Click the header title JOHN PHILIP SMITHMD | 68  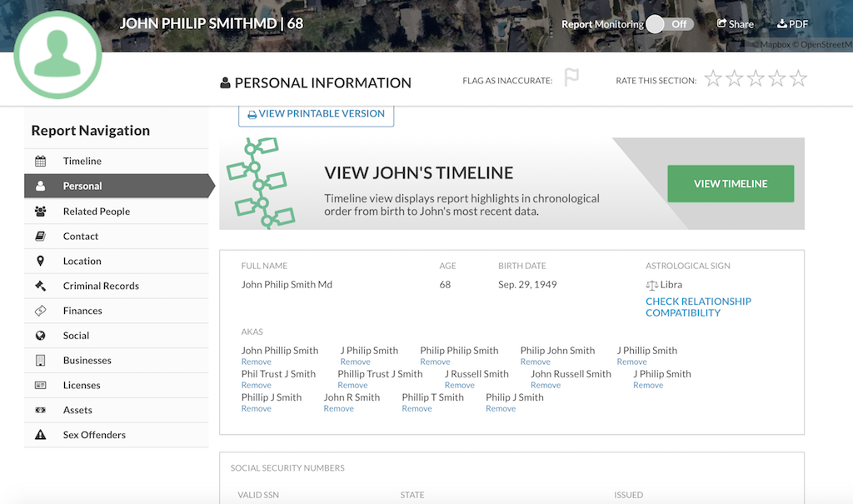[x=212, y=24]
